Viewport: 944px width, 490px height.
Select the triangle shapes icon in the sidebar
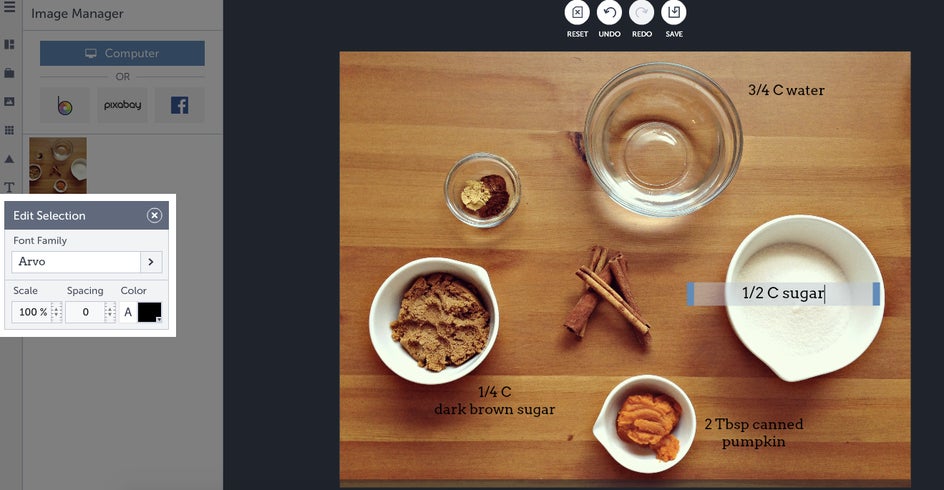click(9, 159)
